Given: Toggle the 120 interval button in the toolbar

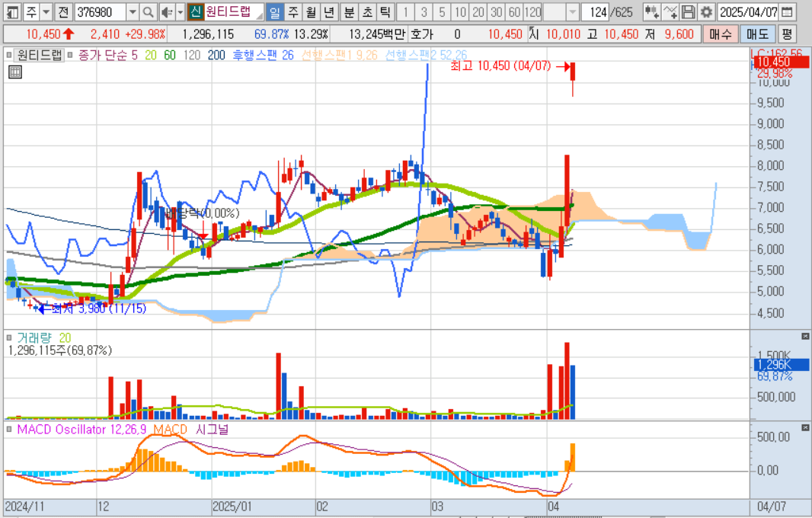Looking at the screenshot, I should (x=532, y=11).
